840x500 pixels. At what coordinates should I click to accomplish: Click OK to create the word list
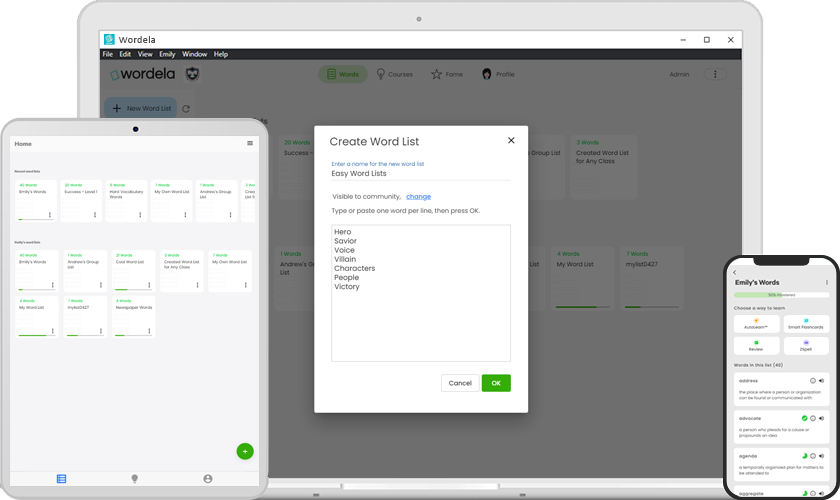click(x=495, y=383)
